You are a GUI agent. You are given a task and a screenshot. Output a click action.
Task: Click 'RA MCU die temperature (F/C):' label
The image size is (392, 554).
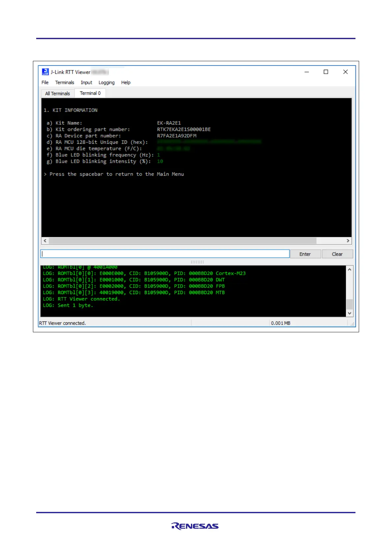point(94,149)
